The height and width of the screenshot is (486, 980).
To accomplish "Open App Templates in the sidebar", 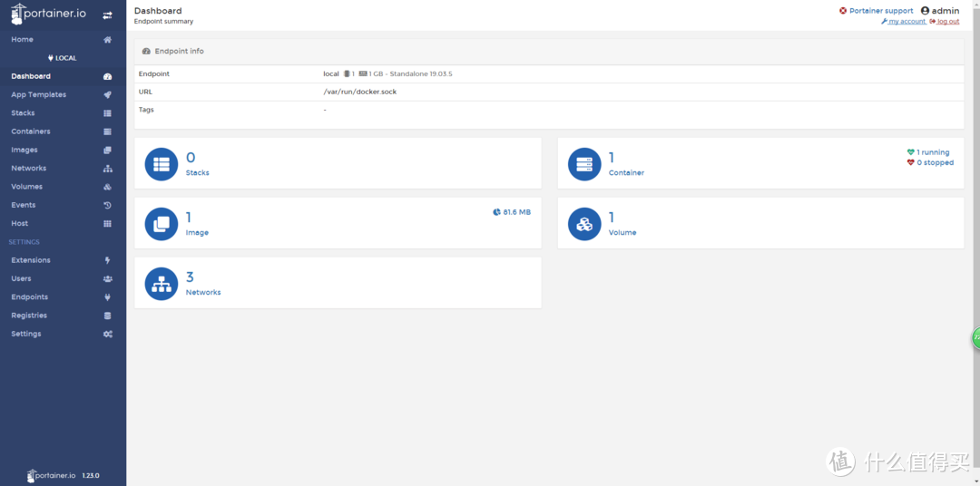I will tap(39, 95).
